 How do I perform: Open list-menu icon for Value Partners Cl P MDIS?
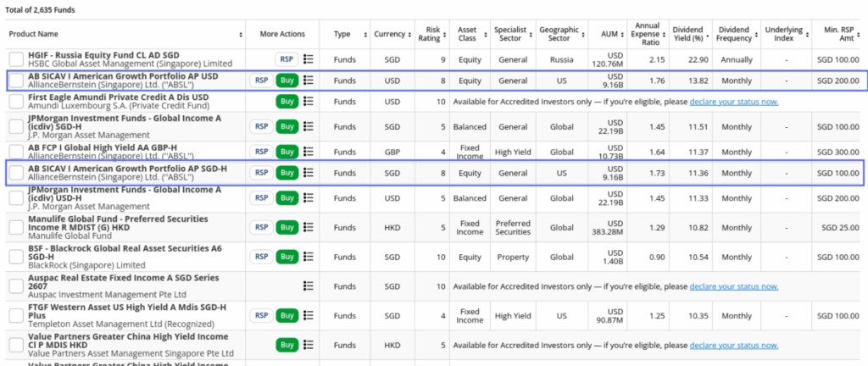(x=309, y=345)
